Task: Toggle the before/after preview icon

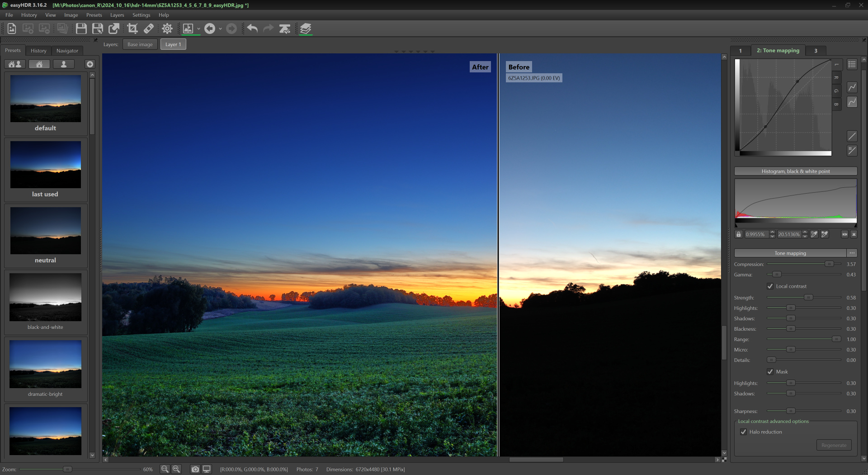Action: tap(188, 28)
